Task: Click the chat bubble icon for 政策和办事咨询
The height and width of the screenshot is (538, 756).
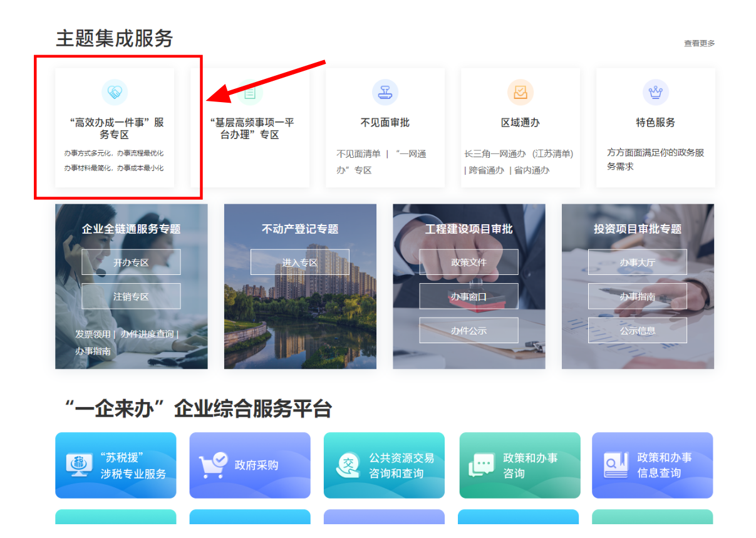Action: pyautogui.click(x=481, y=465)
